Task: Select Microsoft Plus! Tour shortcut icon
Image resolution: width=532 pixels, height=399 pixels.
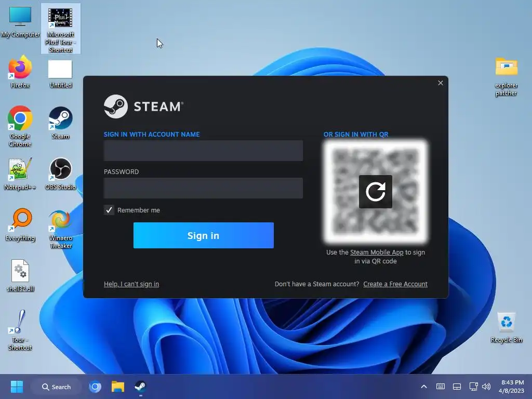Action: pos(61,30)
